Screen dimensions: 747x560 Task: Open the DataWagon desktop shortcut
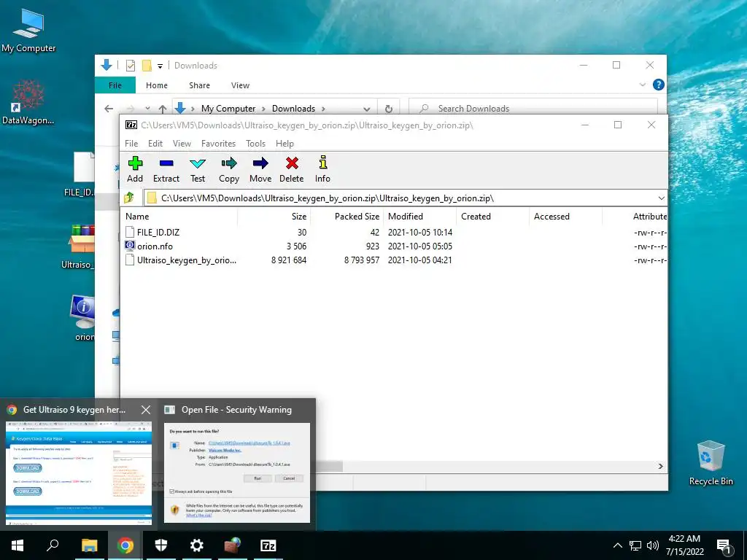click(x=28, y=102)
